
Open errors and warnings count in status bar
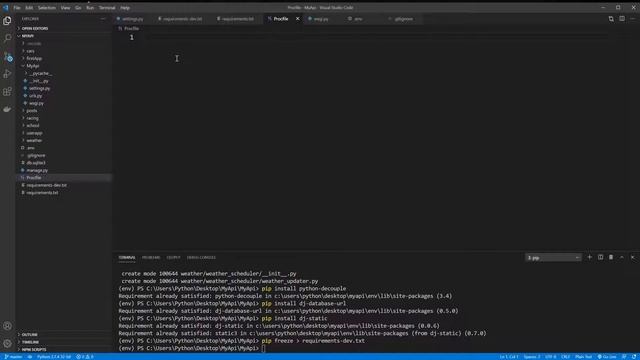coord(85,357)
